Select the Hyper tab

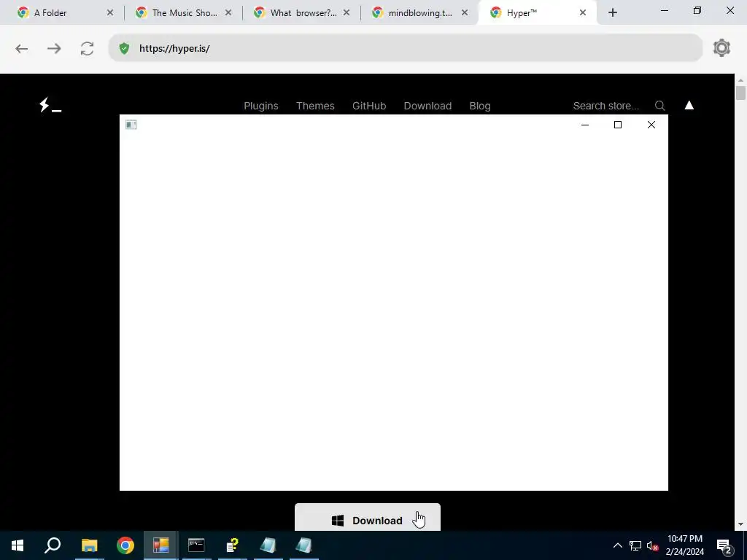[537, 13]
